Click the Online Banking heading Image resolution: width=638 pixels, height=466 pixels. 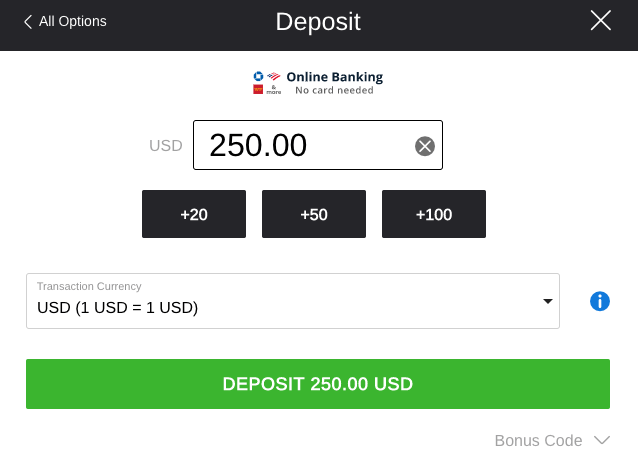click(334, 77)
